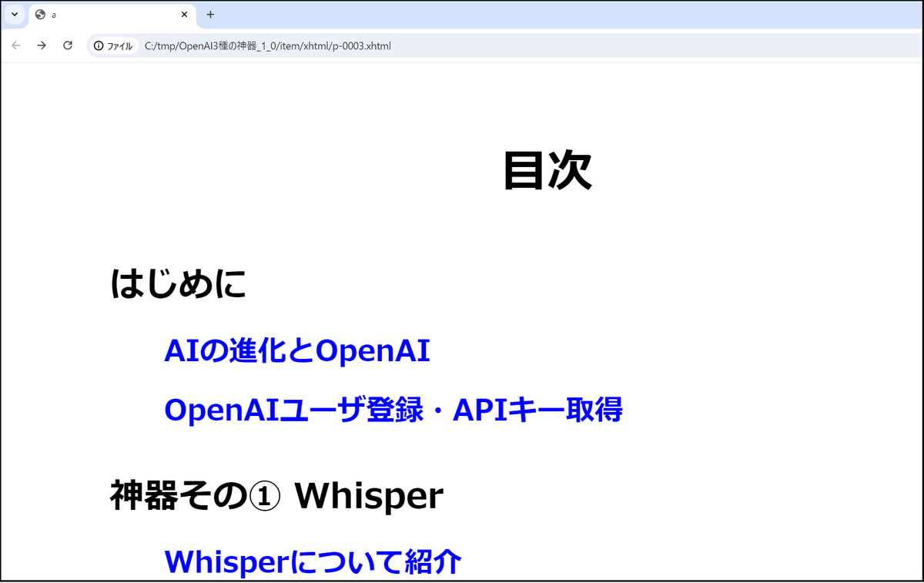This screenshot has height=583, width=924.
Task: Select the browser tab titled 'a'
Action: tap(112, 15)
